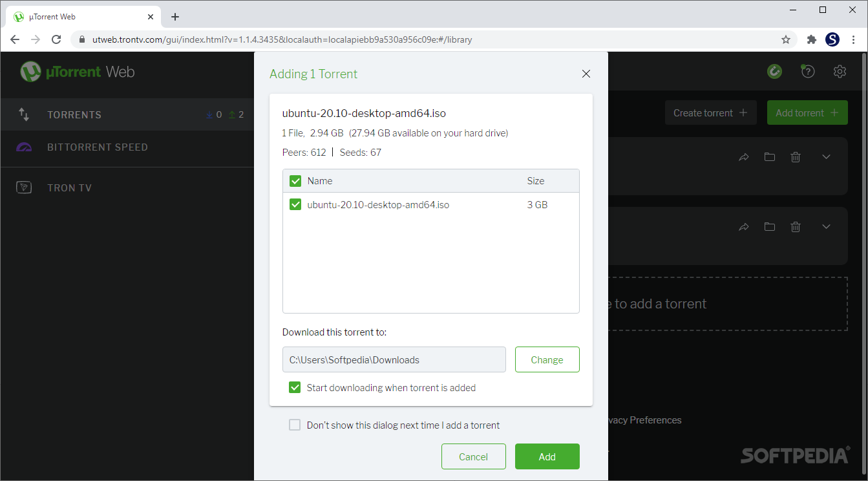Click the downloading count indicator

click(214, 114)
